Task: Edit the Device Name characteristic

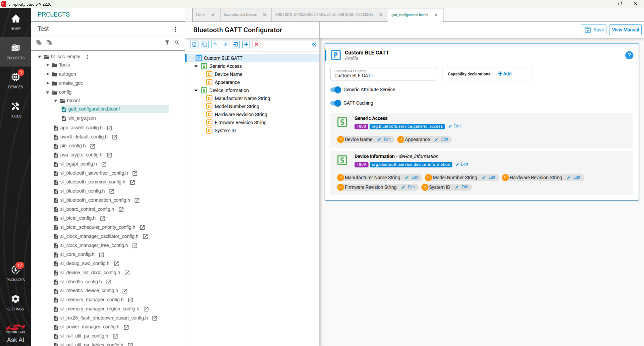Action: pos(384,139)
